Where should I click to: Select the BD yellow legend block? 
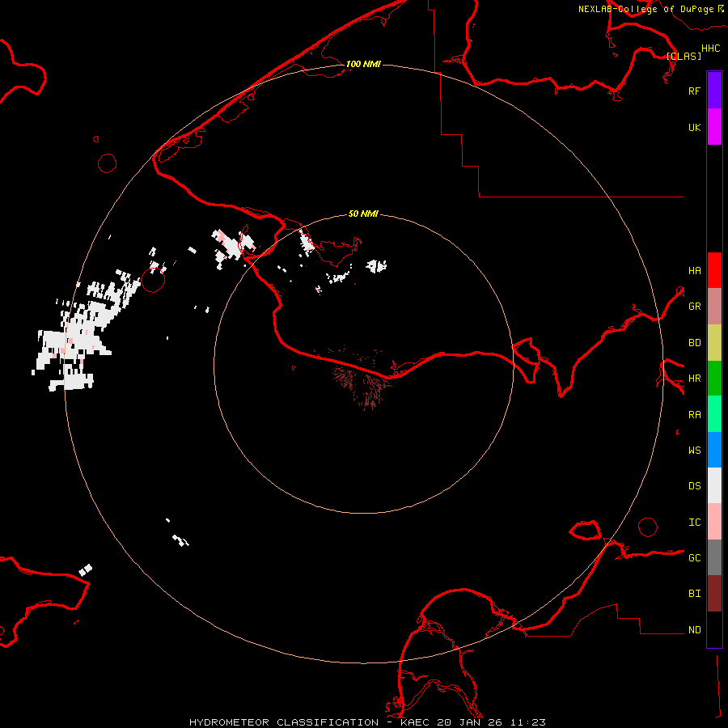[x=714, y=343]
